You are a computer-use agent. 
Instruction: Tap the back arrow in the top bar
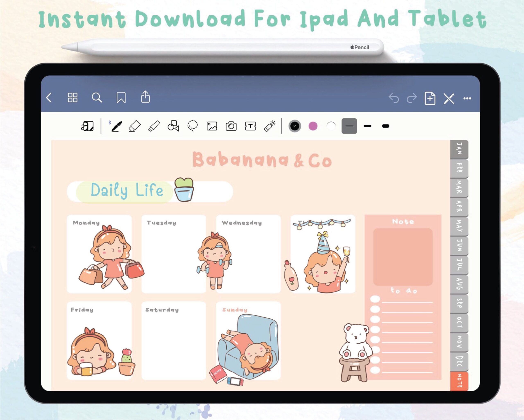point(49,98)
